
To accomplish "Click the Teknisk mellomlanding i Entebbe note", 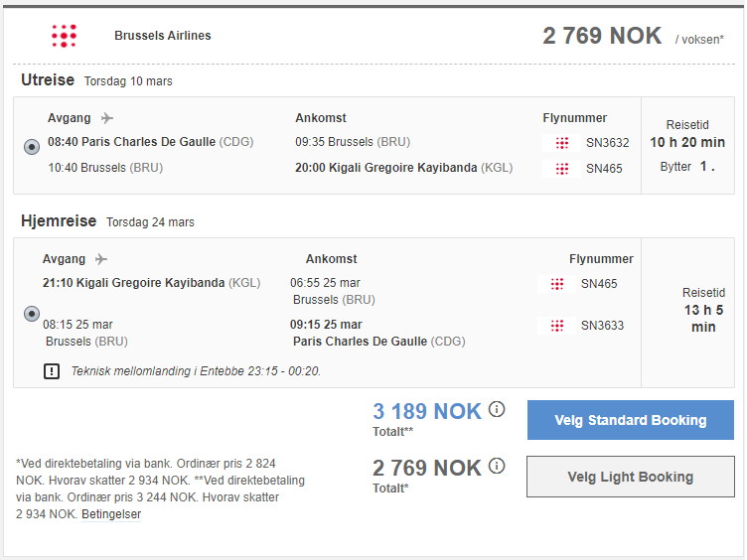I will coord(196,371).
